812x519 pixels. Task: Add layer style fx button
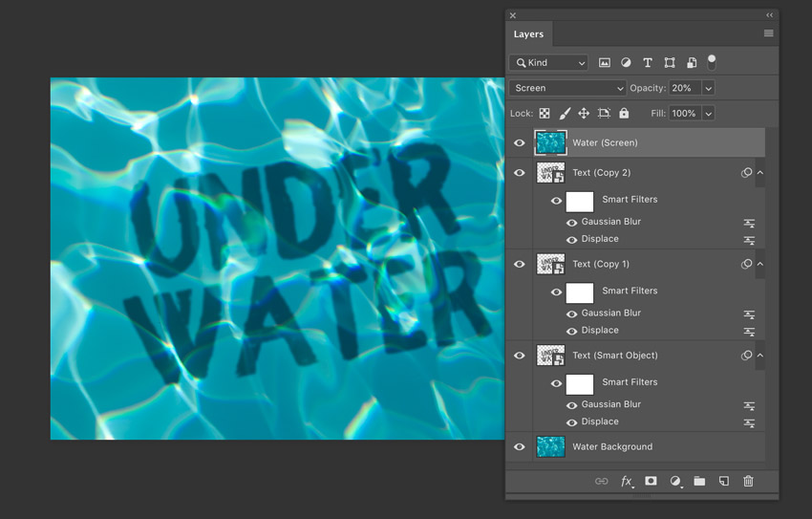[627, 481]
